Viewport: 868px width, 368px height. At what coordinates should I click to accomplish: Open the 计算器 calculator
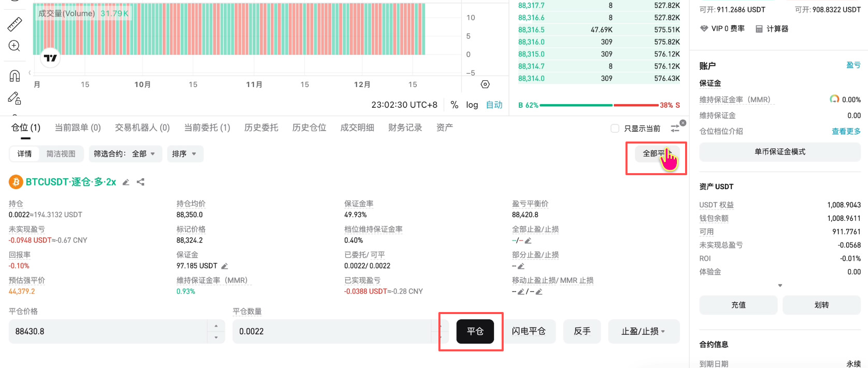(x=772, y=29)
